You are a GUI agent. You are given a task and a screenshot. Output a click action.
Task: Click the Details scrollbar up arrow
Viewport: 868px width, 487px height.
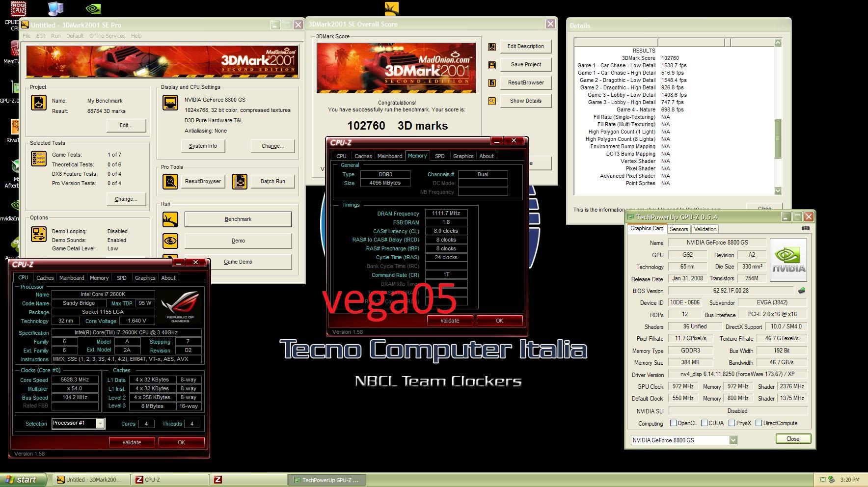coord(778,43)
